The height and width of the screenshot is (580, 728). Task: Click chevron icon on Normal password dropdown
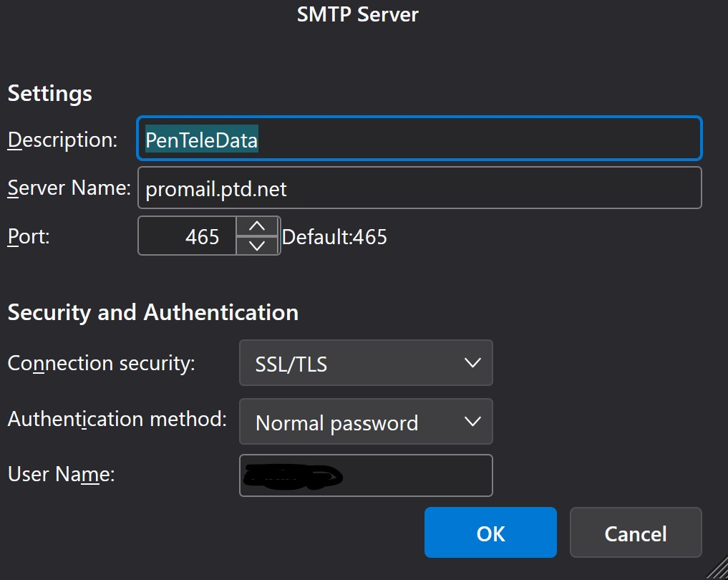[x=472, y=422]
